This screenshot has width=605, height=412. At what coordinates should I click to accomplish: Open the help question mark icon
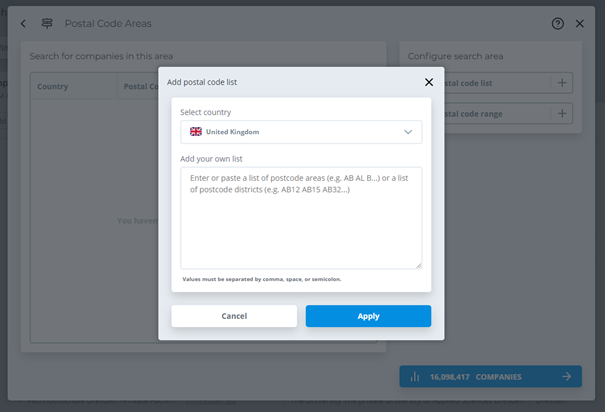coord(558,23)
